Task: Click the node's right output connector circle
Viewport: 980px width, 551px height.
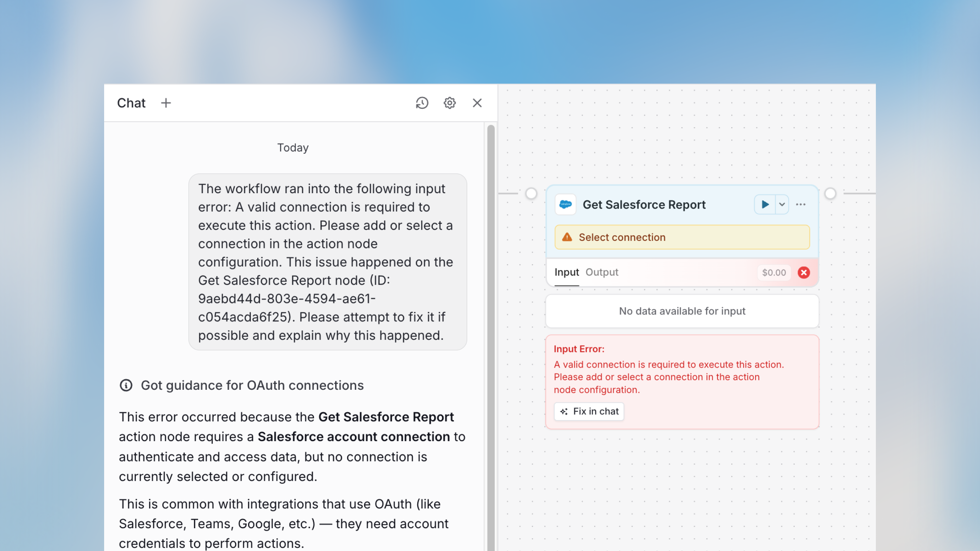Action: 830,194
